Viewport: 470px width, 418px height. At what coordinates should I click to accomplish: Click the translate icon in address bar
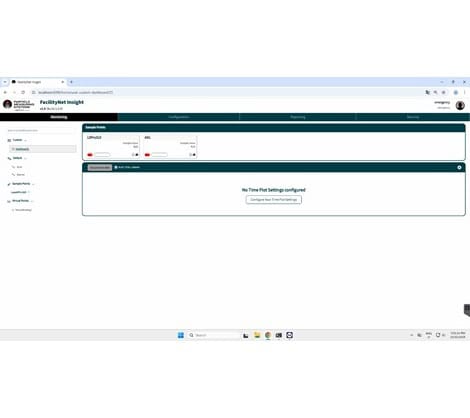pyautogui.click(x=427, y=92)
